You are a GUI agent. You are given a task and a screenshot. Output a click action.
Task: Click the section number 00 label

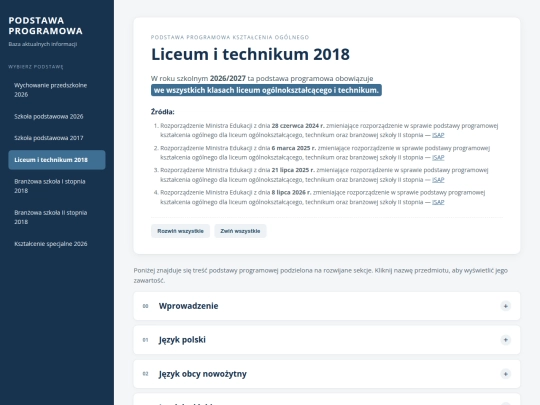pos(145,306)
